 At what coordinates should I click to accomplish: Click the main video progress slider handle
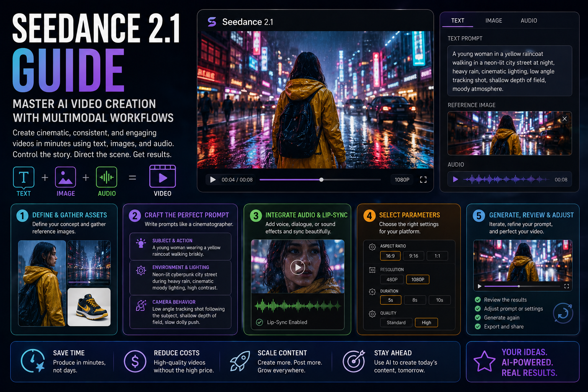321,180
